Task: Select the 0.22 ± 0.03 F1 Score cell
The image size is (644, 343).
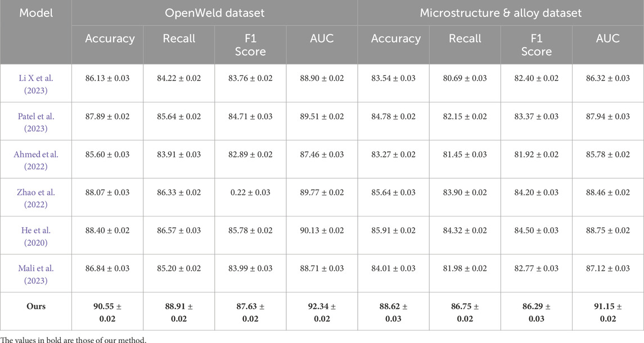Action: tap(250, 192)
